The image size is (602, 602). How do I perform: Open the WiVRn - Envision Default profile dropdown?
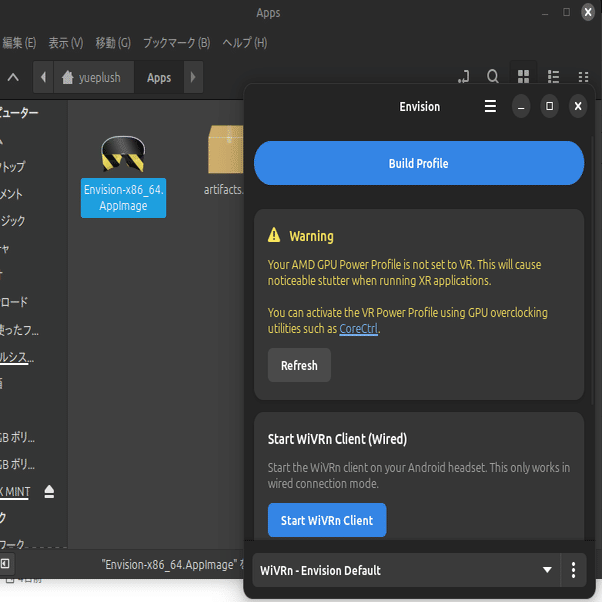coord(406,570)
